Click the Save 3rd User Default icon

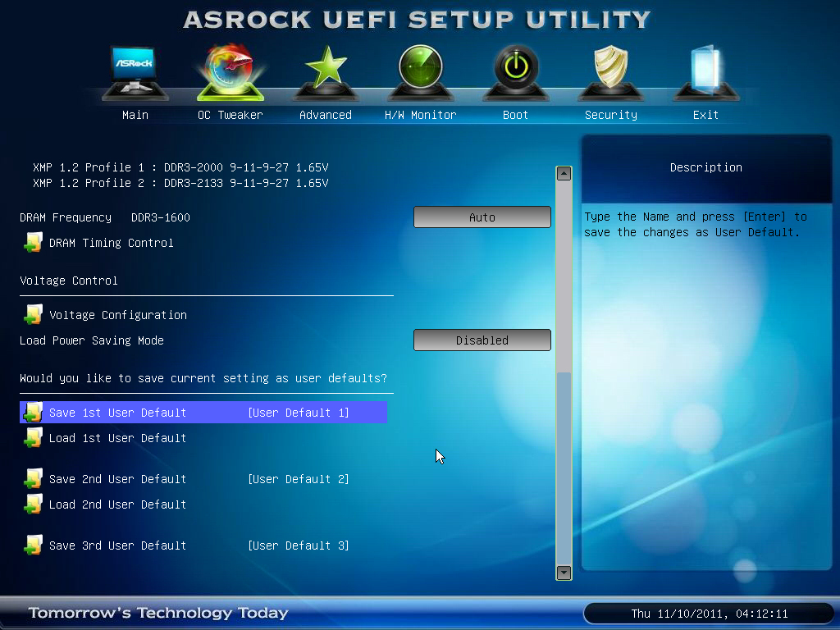pyautogui.click(x=33, y=545)
